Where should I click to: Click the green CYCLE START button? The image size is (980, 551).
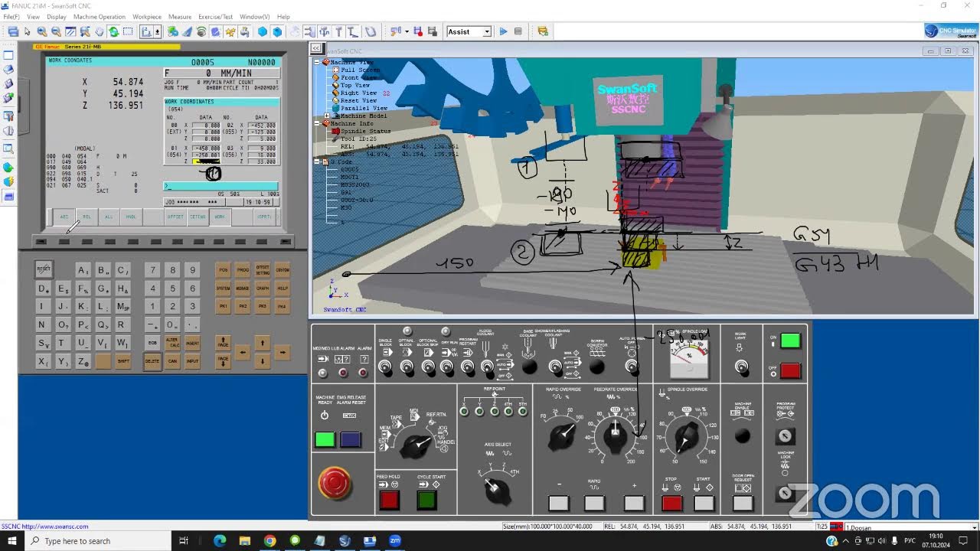(x=426, y=500)
